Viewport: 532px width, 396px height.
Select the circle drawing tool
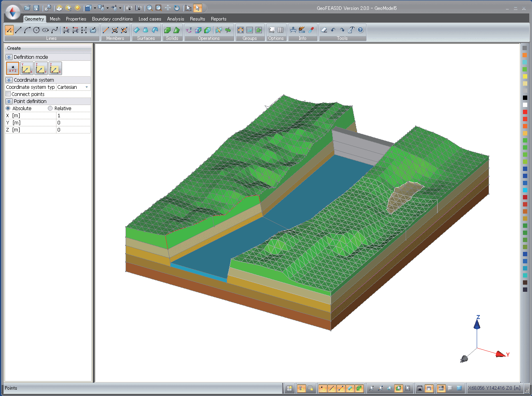pos(36,30)
